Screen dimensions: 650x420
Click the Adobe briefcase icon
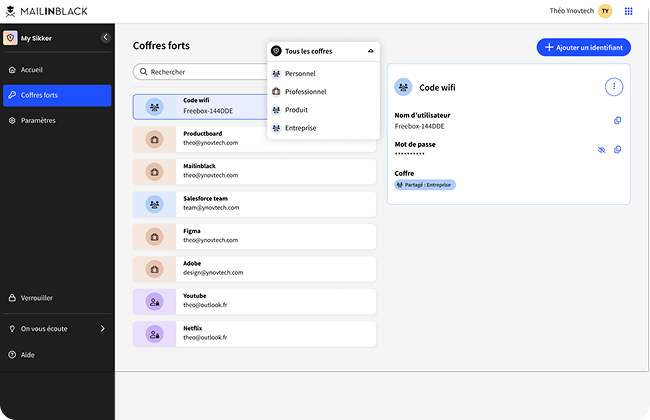tap(154, 269)
